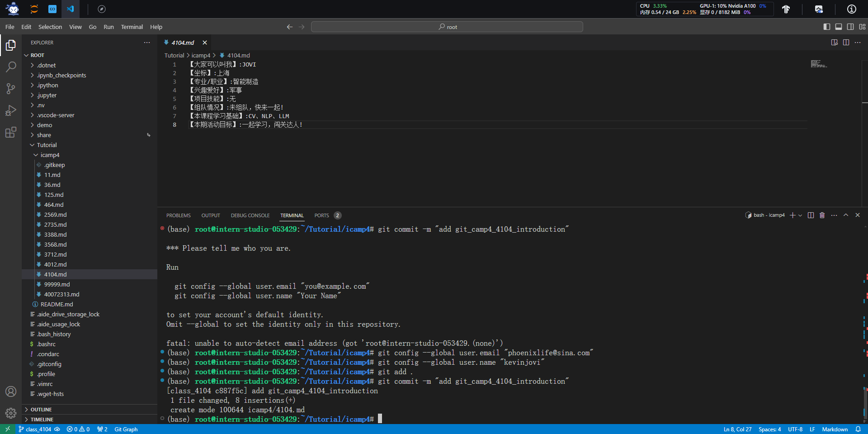
Task: Open the Selection menu
Action: (50, 27)
